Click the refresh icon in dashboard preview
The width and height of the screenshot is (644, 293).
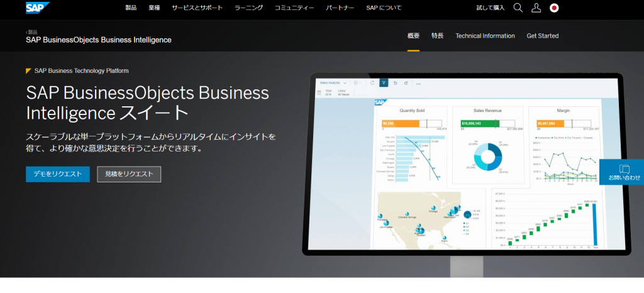pos(372,83)
